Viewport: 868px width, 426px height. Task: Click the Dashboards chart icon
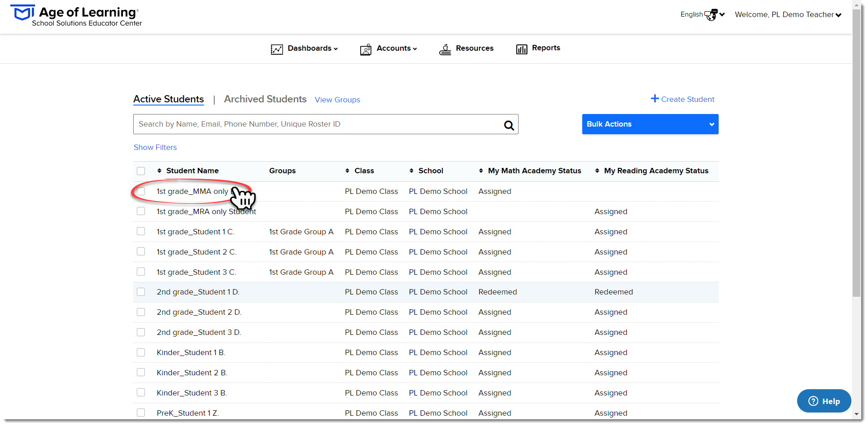point(277,49)
